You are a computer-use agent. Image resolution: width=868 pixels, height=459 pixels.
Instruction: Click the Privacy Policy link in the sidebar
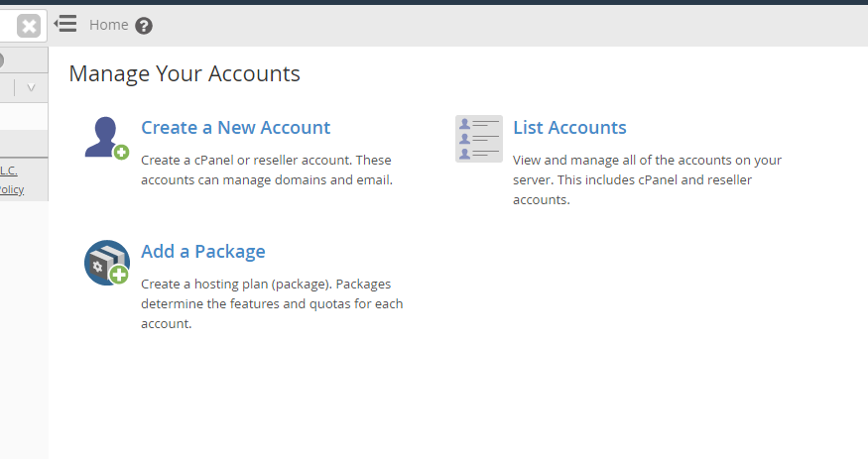point(11,189)
